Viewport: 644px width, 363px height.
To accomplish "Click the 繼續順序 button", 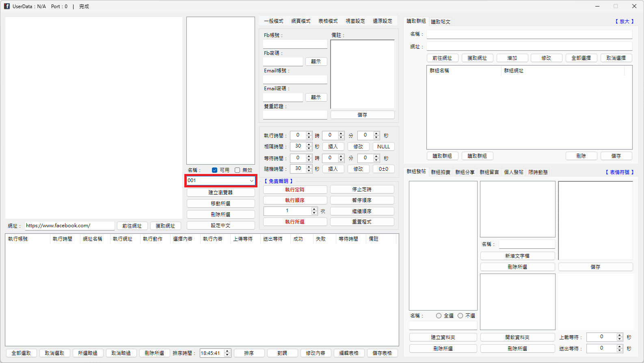I will pos(362,211).
